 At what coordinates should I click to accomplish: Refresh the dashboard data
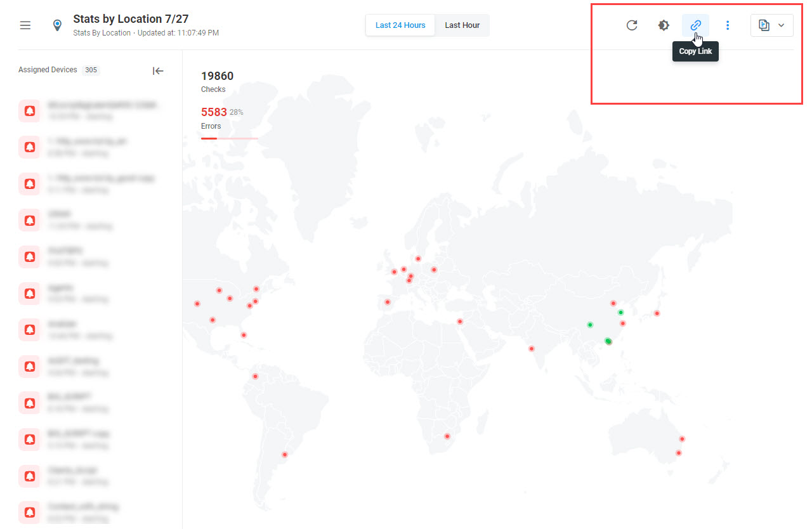coord(631,25)
